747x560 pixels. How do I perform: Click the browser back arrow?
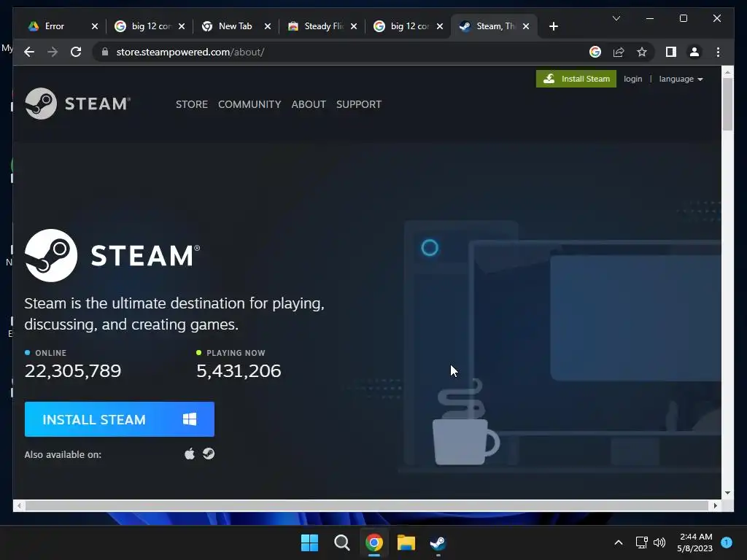click(x=29, y=52)
